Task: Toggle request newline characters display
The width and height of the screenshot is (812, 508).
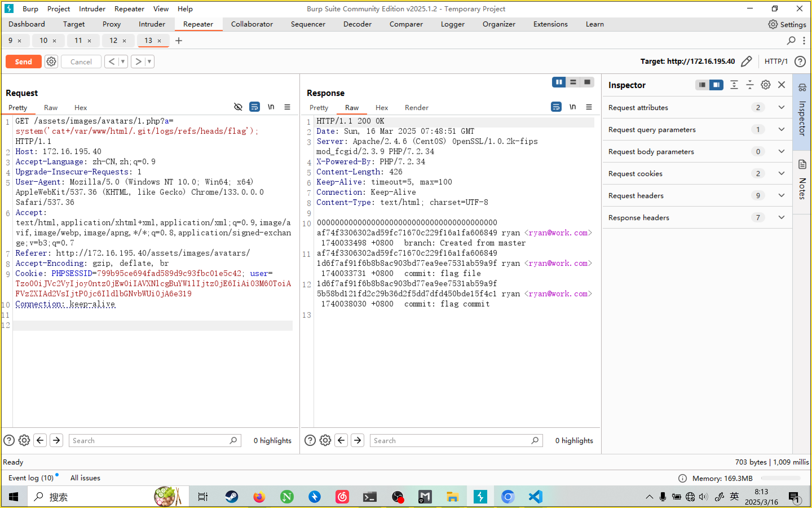Action: click(271, 107)
